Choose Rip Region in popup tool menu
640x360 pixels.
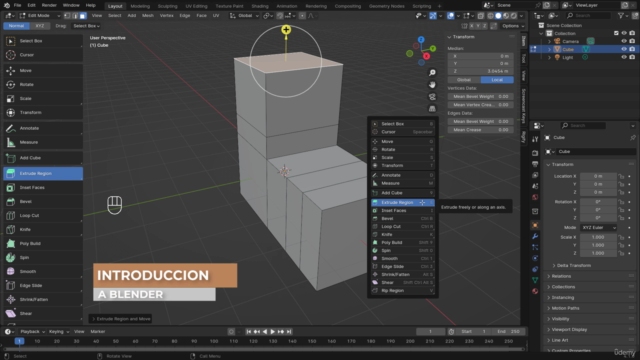(x=403, y=291)
